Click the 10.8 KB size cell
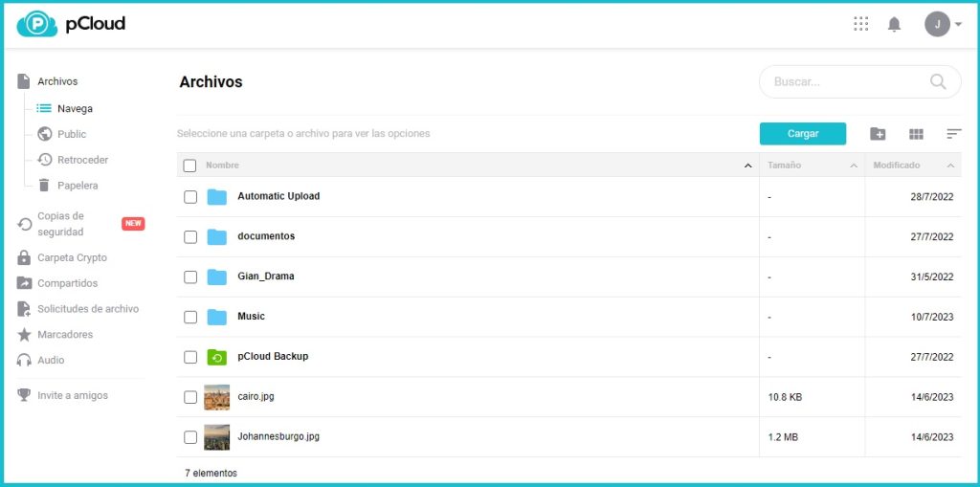This screenshot has height=487, width=980. click(x=785, y=397)
